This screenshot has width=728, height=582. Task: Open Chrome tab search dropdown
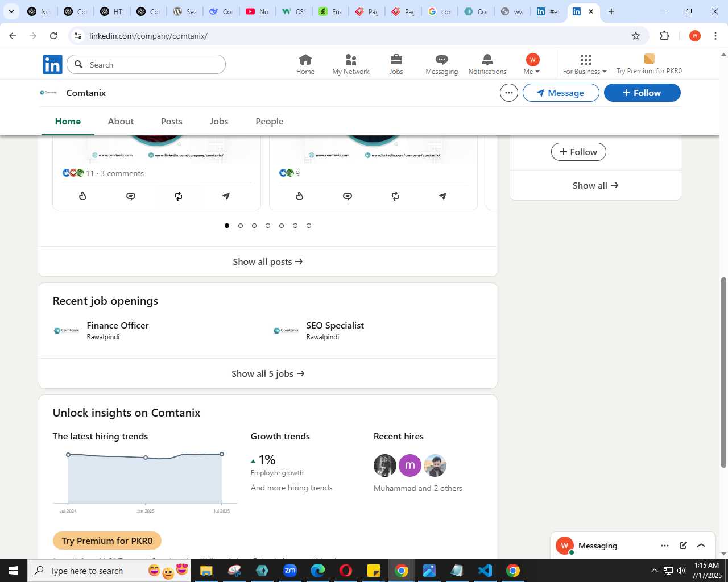point(11,11)
